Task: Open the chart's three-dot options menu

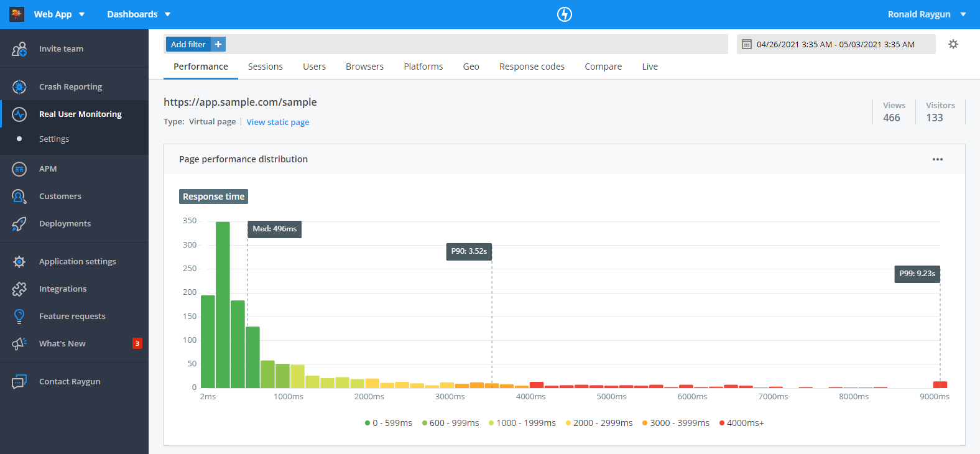Action: [938, 159]
